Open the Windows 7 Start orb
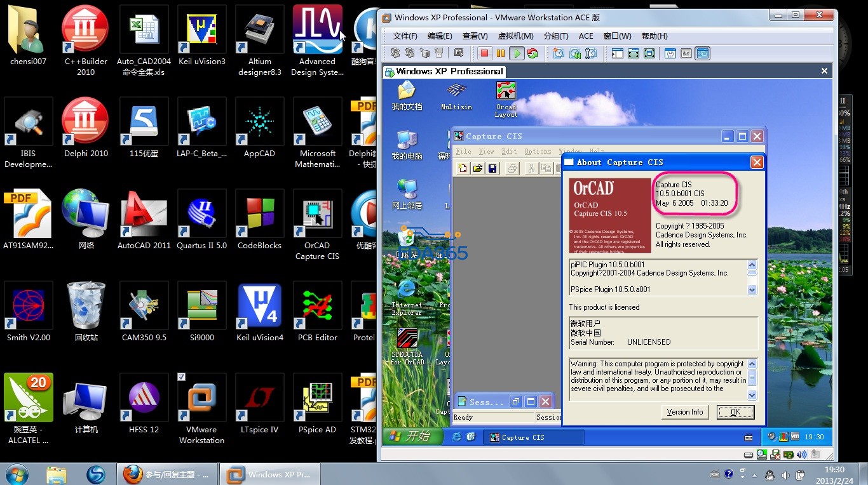The width and height of the screenshot is (868, 485). 16,474
